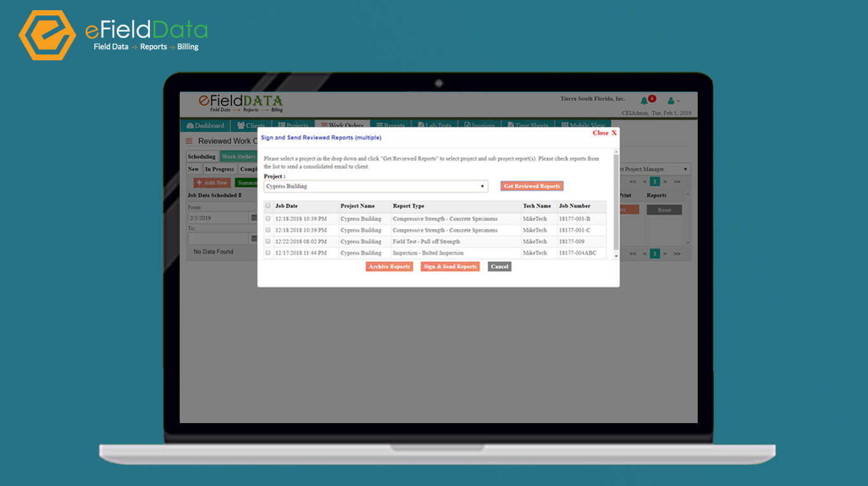Click the Sign & Send Reports button
The width and height of the screenshot is (868, 486).
[450, 267]
